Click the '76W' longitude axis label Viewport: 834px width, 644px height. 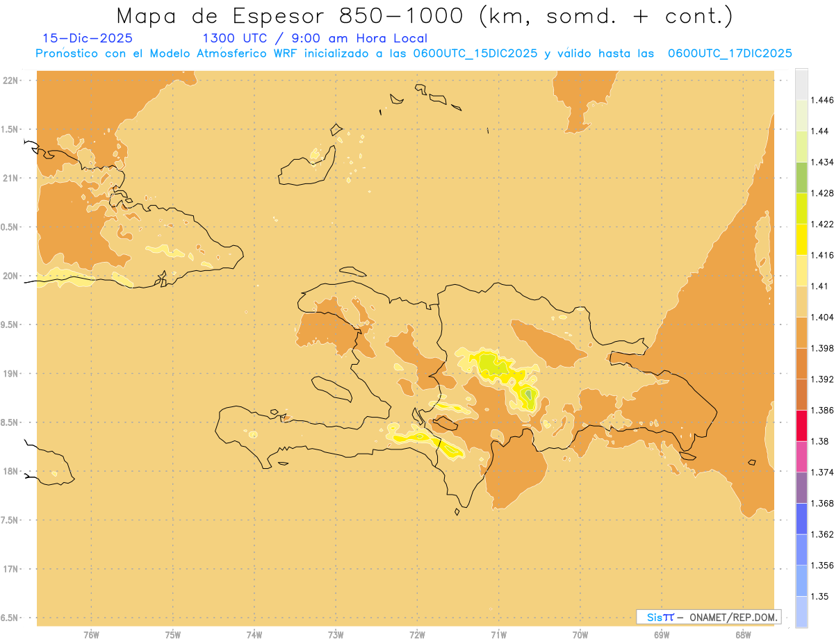(91, 635)
